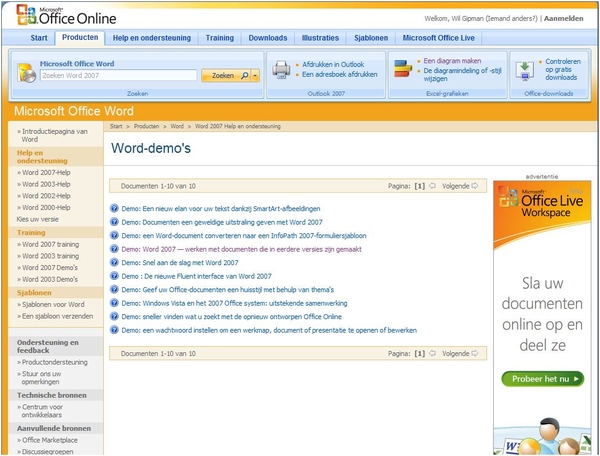Open Word 2003 Demo's sidebar link
The width and height of the screenshot is (600, 456).
point(50,279)
